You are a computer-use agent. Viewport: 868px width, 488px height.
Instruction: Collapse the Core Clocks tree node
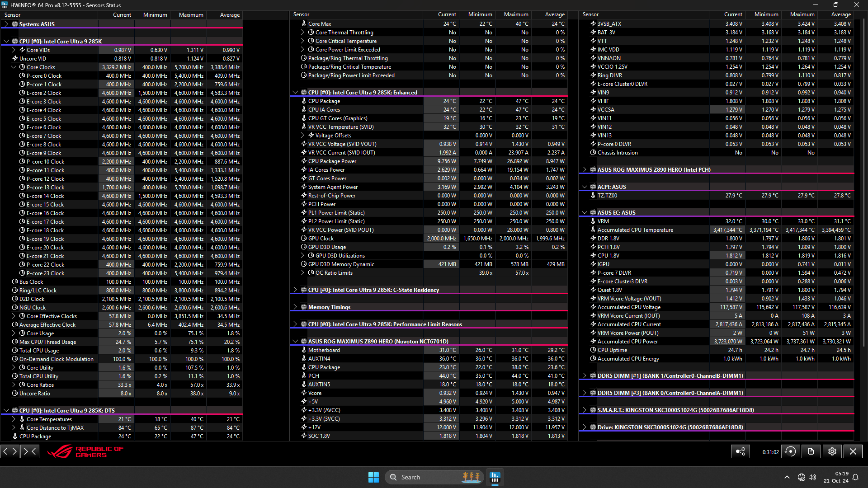pyautogui.click(x=14, y=67)
